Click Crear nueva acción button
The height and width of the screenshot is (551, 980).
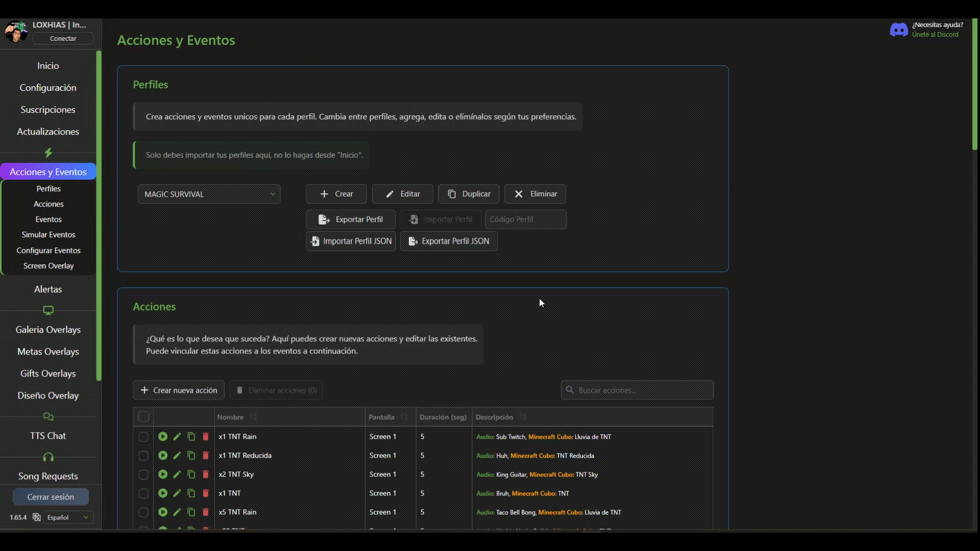tap(179, 390)
